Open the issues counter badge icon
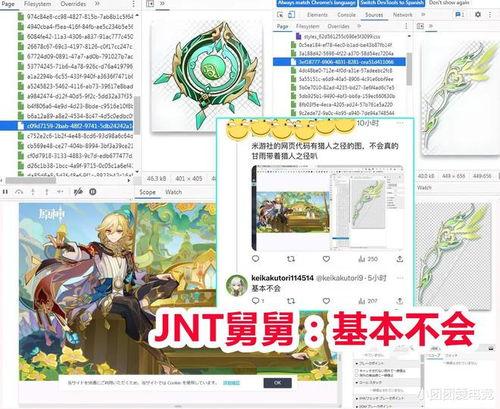 tap(460, 15)
